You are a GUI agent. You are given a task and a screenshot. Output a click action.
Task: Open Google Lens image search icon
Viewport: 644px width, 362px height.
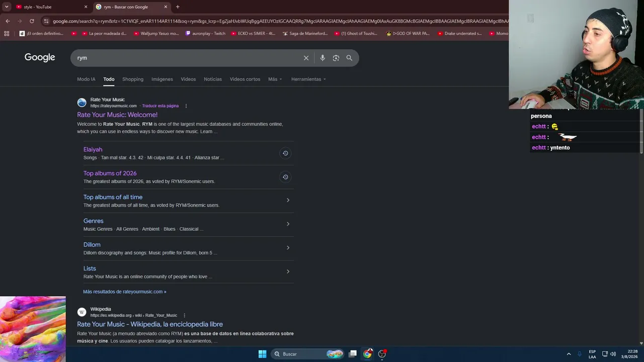pyautogui.click(x=336, y=58)
